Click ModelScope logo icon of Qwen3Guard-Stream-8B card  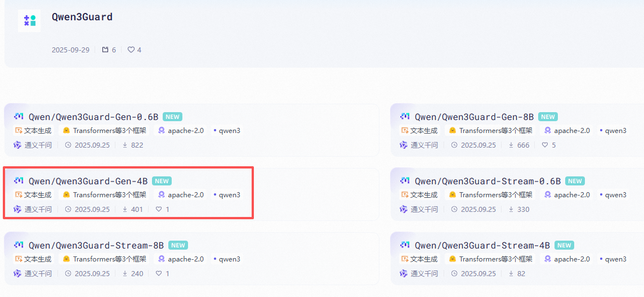coord(19,245)
